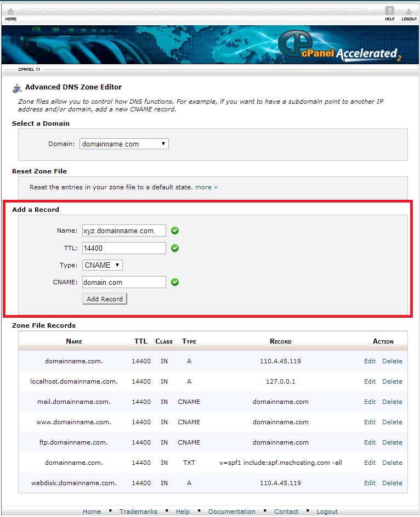Click the TXT type cell

click(x=189, y=463)
